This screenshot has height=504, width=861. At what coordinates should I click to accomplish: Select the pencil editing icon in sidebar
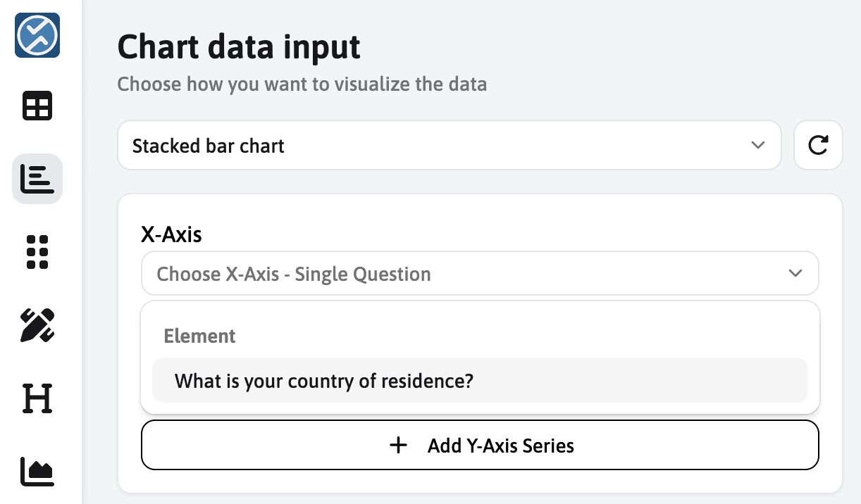37,325
